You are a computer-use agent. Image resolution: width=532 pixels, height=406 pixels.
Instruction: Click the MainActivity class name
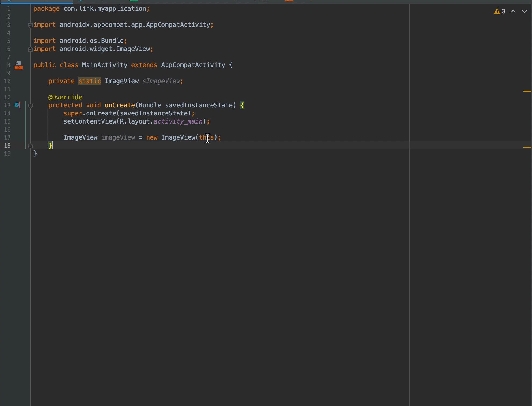click(x=104, y=65)
